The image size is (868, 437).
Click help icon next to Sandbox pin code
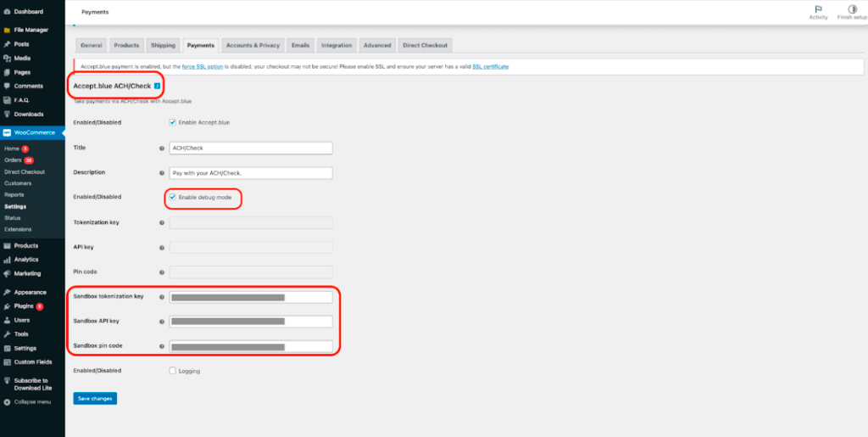[162, 347]
